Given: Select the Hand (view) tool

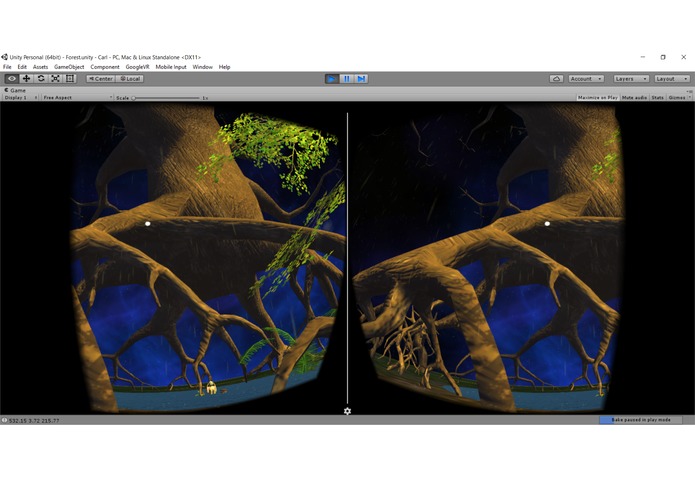Looking at the screenshot, I should point(12,79).
